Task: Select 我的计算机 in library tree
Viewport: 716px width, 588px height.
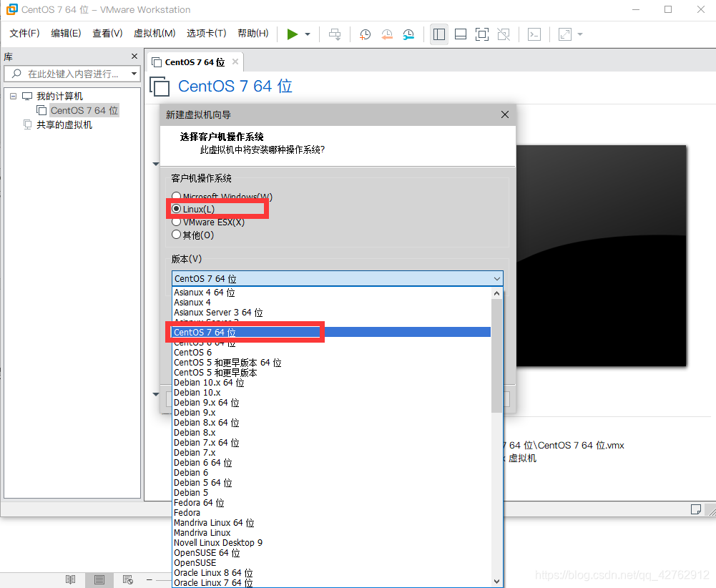Action: tap(59, 97)
